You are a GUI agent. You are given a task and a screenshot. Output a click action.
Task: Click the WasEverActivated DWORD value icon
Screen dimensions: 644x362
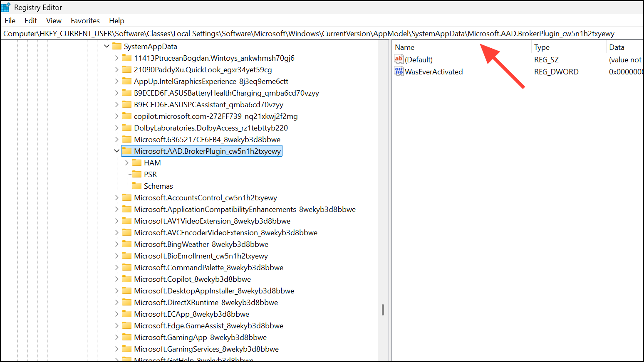point(399,71)
